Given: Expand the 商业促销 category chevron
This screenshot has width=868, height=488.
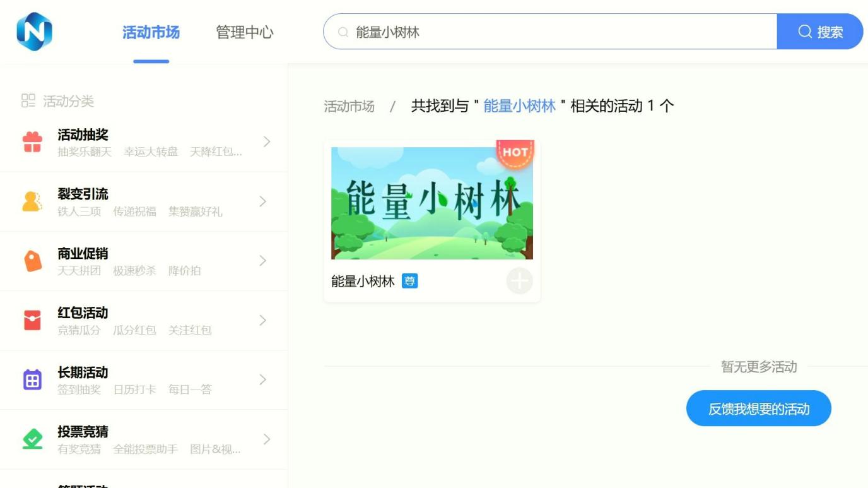Looking at the screenshot, I should pos(264,261).
